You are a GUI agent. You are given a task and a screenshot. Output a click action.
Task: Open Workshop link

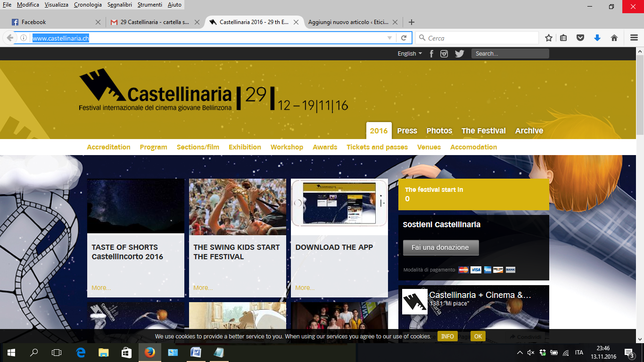coord(287,147)
